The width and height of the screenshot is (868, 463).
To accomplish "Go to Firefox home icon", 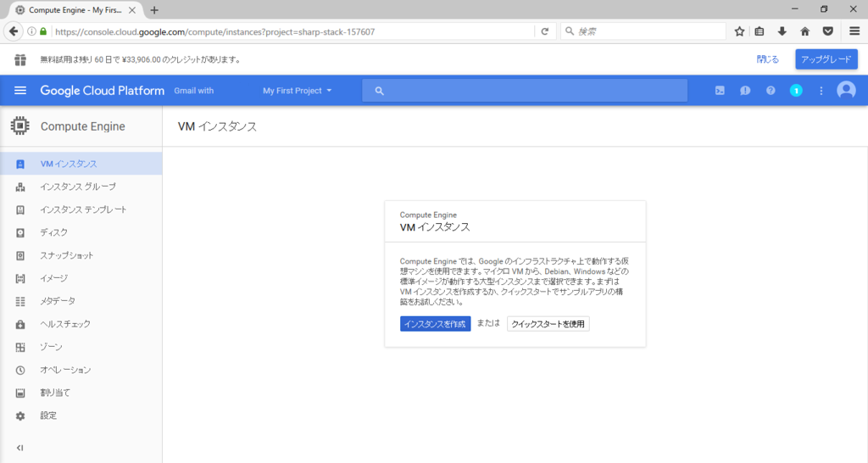I will (x=805, y=31).
